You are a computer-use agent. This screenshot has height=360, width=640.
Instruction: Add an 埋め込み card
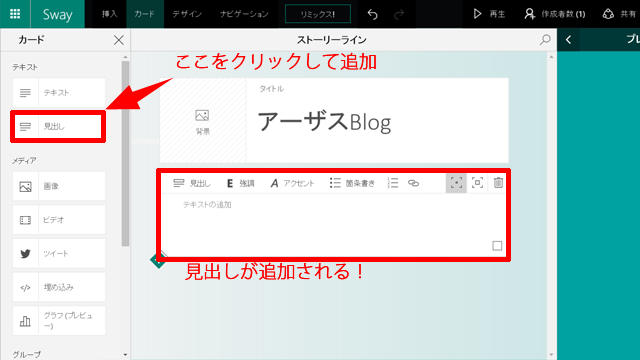59,287
